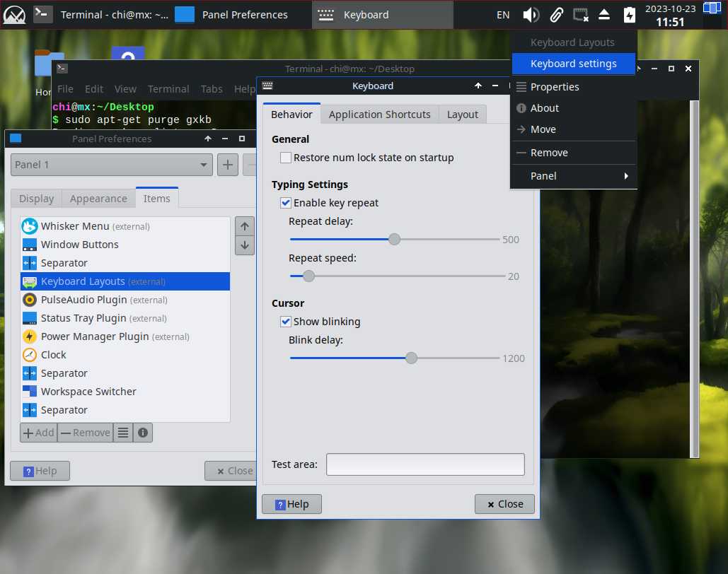Image resolution: width=728 pixels, height=574 pixels.
Task: Click the network disconnected tray icon
Action: pos(580,15)
